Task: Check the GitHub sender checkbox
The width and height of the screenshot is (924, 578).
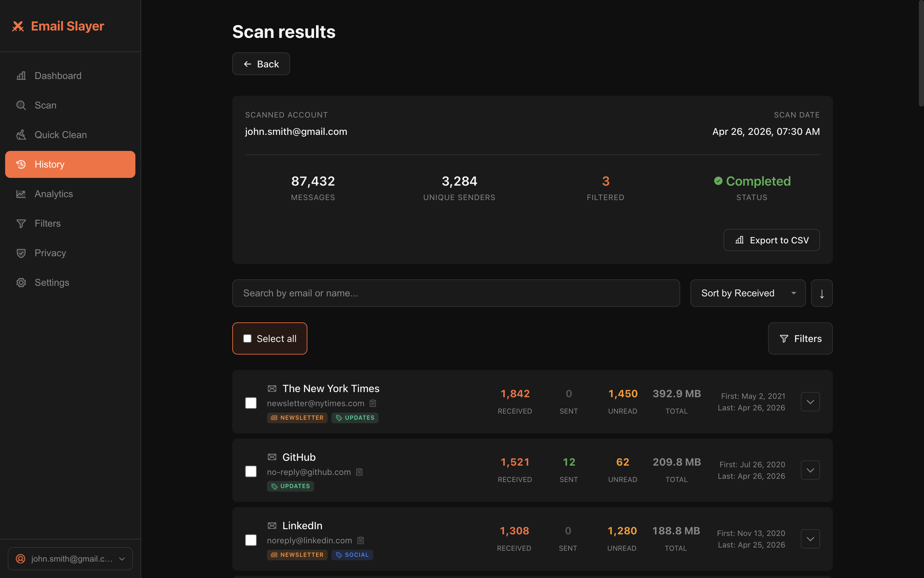Action: pyautogui.click(x=251, y=471)
